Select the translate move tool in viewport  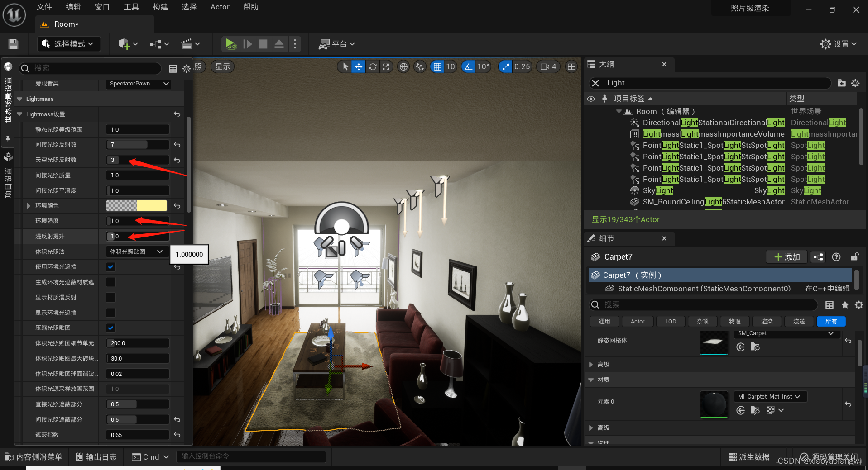pos(359,67)
